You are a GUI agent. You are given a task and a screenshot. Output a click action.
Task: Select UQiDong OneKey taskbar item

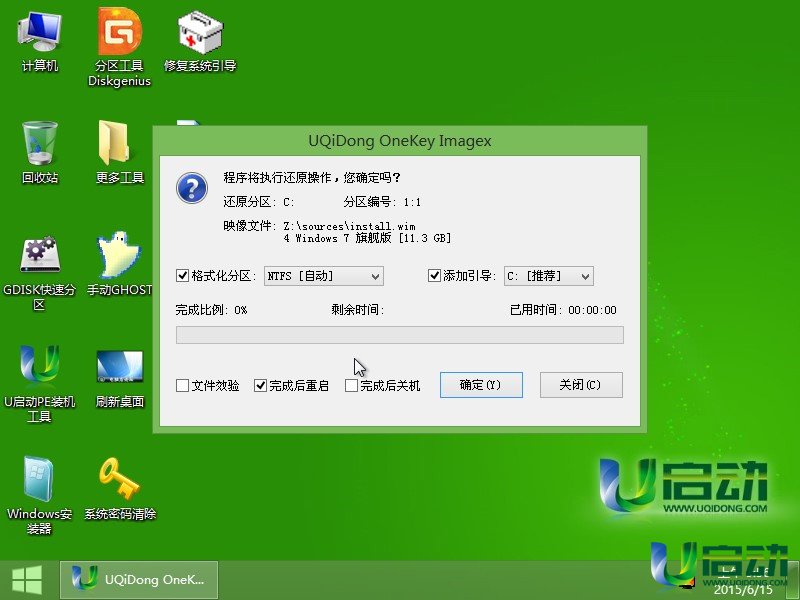point(139,580)
